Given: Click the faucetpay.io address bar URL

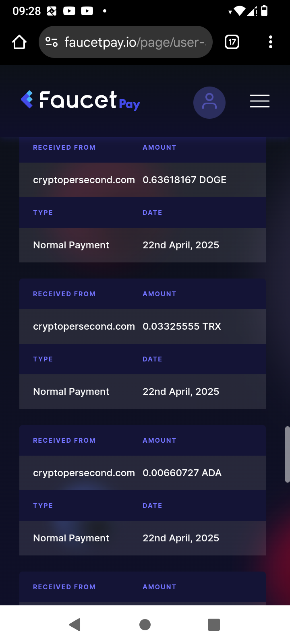Looking at the screenshot, I should 135,42.
